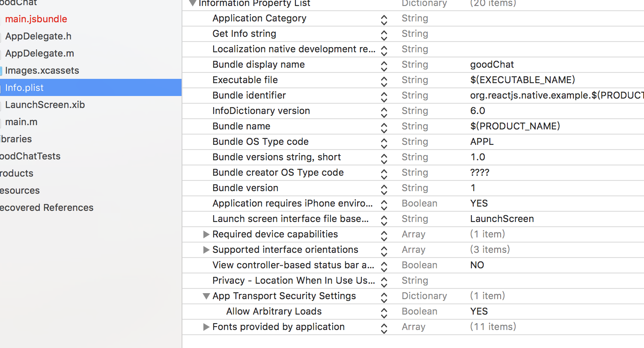Collapse App Transport Security Settings

[x=206, y=296]
